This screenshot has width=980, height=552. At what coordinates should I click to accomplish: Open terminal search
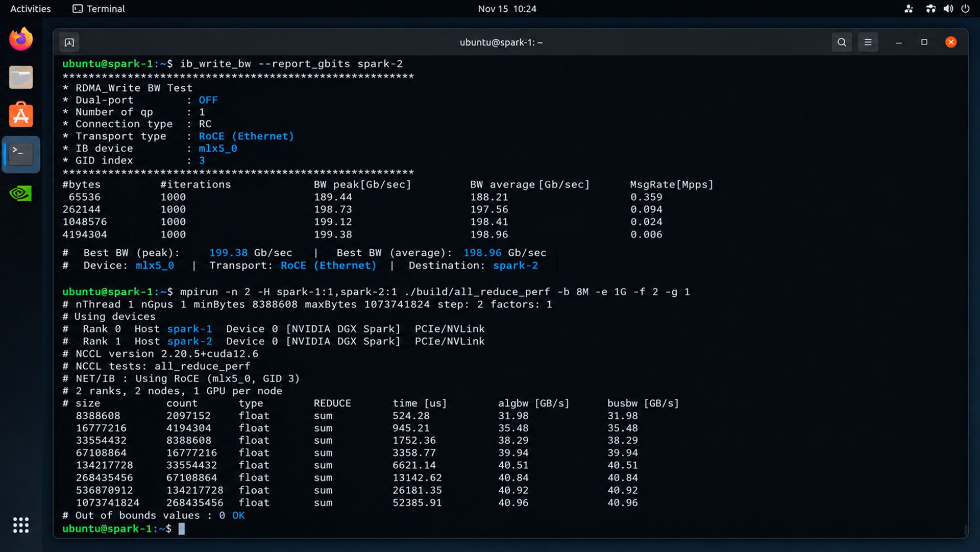point(842,42)
